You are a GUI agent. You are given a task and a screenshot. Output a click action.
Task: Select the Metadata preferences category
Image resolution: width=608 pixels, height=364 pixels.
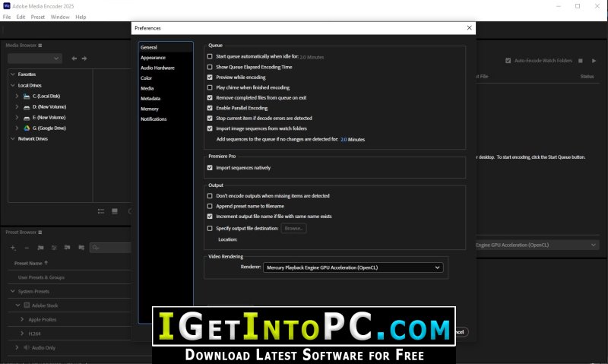150,99
